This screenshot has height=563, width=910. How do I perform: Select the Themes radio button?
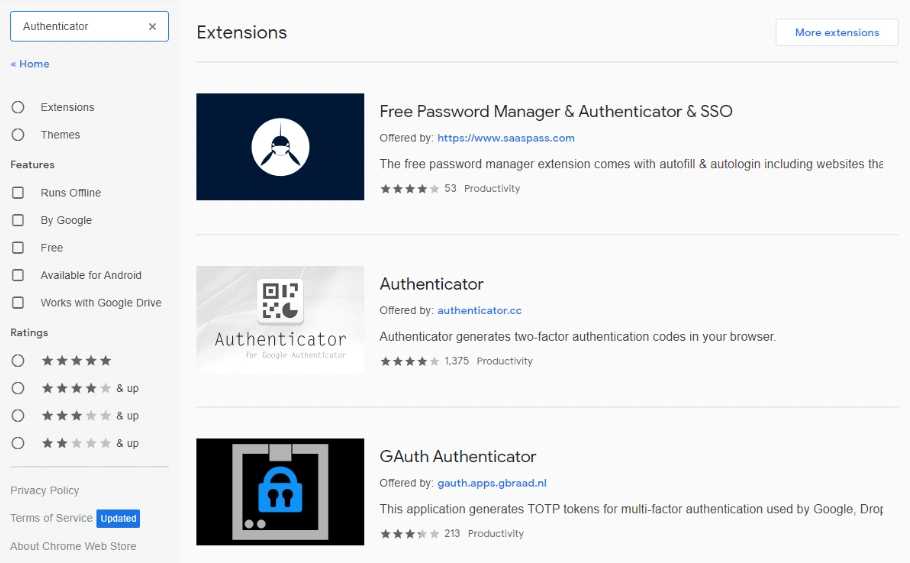pyautogui.click(x=18, y=135)
